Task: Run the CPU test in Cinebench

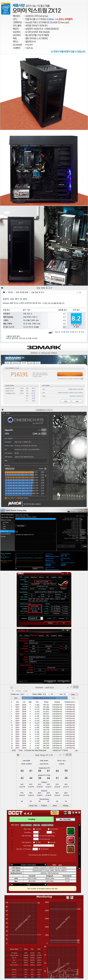Action: click(44, 434)
